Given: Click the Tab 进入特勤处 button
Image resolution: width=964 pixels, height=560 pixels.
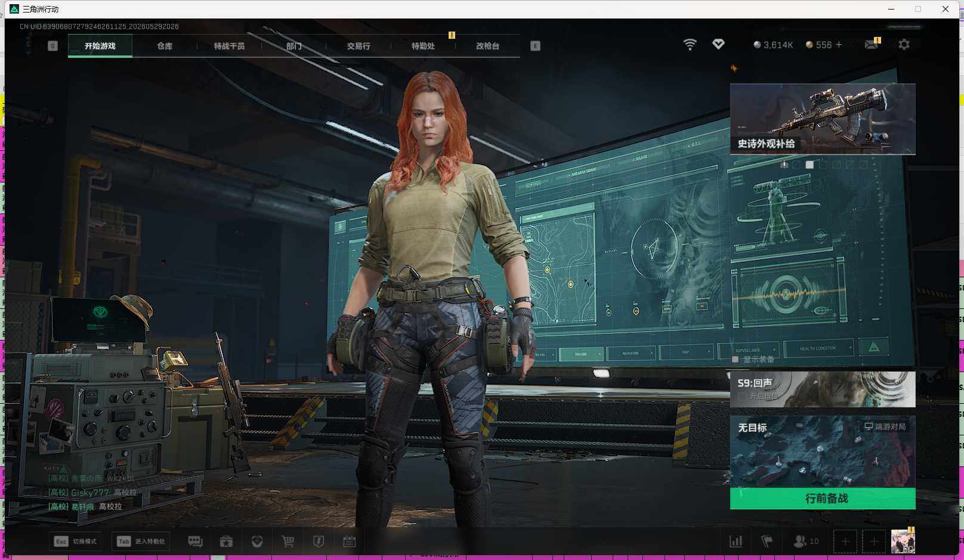Looking at the screenshot, I should [141, 542].
